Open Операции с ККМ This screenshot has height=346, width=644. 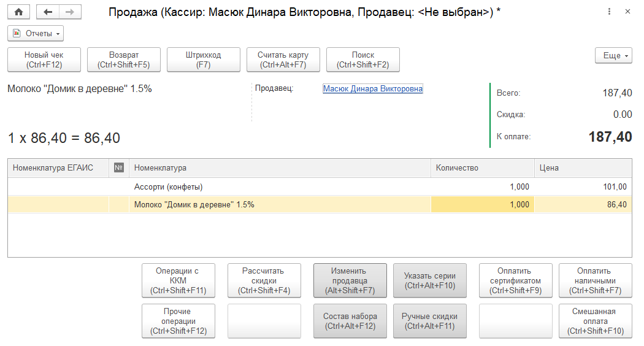click(178, 280)
